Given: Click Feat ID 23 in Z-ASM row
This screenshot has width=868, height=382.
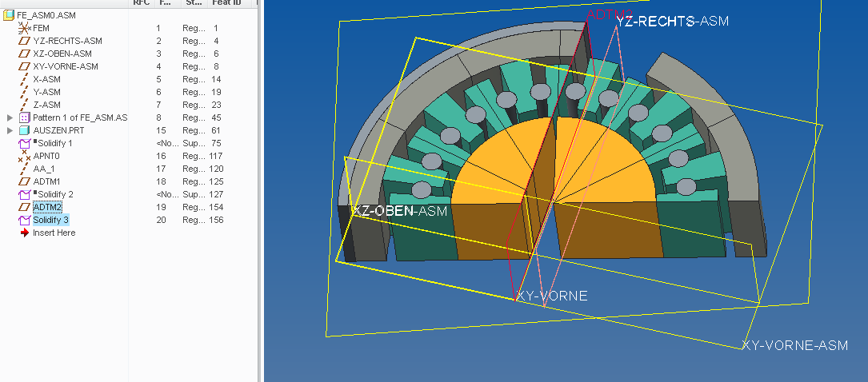Looking at the screenshot, I should tap(216, 105).
